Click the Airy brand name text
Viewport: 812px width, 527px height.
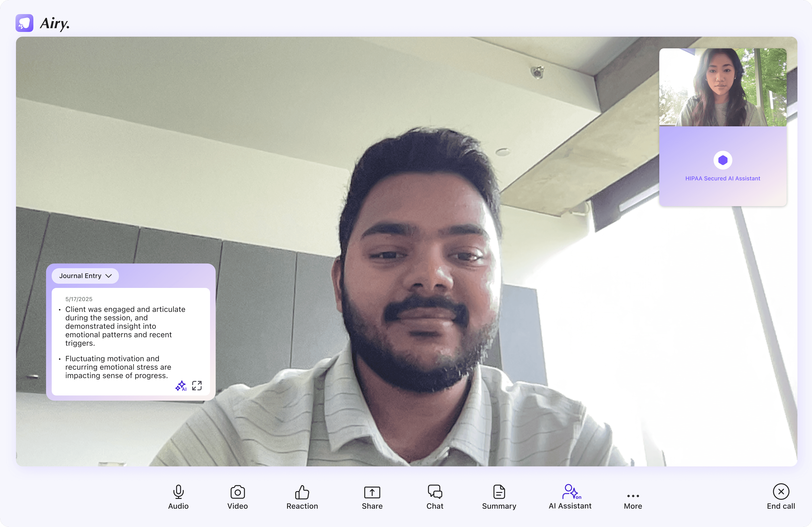[55, 23]
